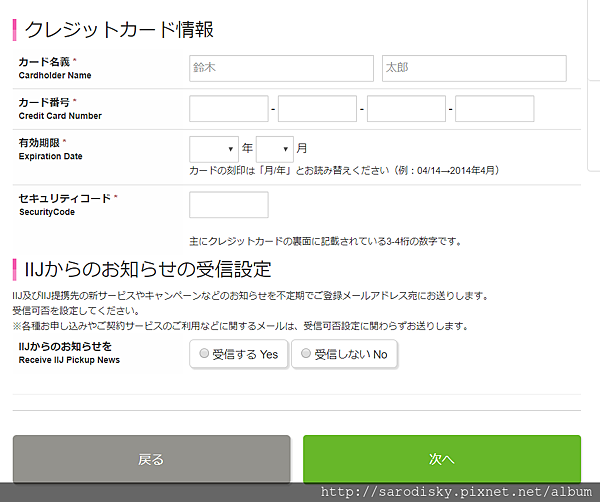Image resolution: width=600 pixels, height=502 pixels.
Task: Select 受信しない No radio button
Action: 306,353
